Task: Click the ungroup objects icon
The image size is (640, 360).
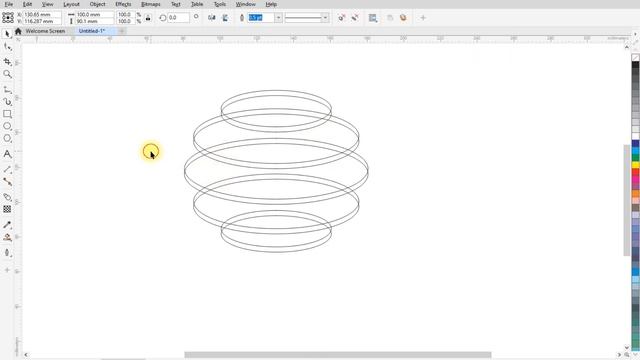Action: 342,18
